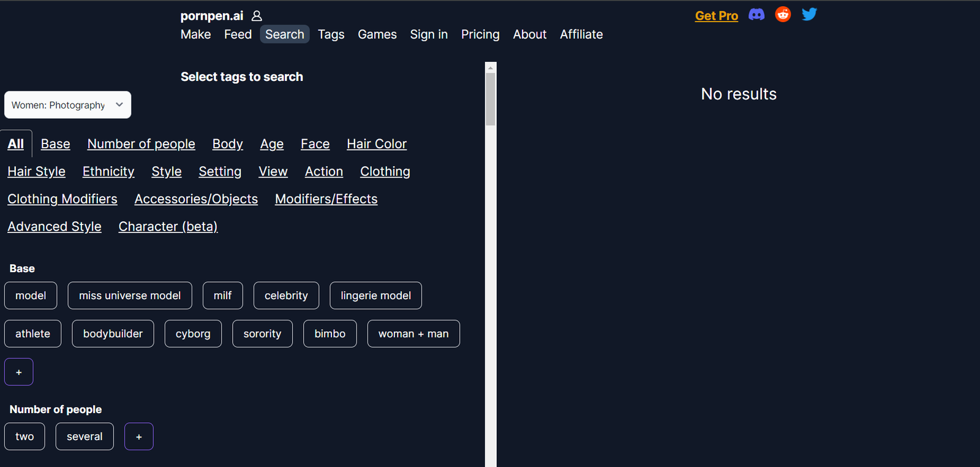The image size is (980, 467).
Task: Click the user profile icon beside the site name
Action: pyautogui.click(x=257, y=16)
